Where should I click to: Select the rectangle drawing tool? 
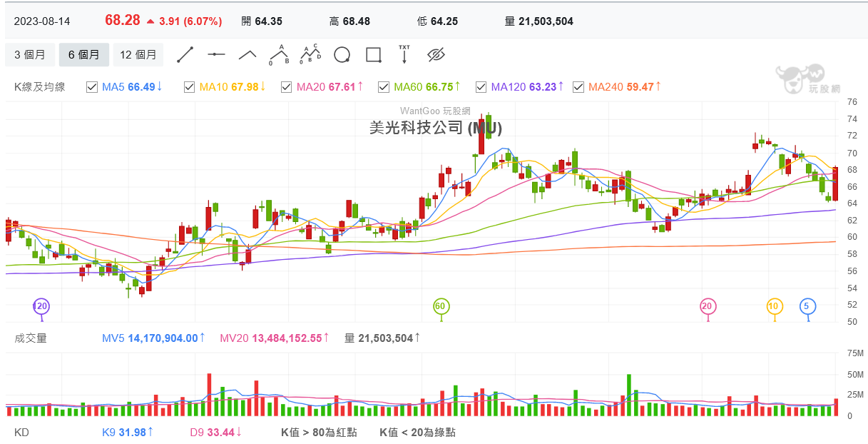373,55
